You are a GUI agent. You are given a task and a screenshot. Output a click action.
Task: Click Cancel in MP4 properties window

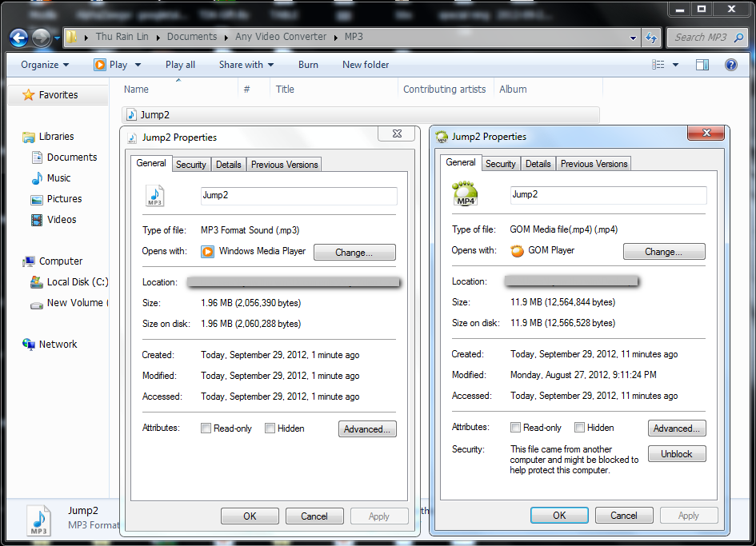tap(624, 515)
